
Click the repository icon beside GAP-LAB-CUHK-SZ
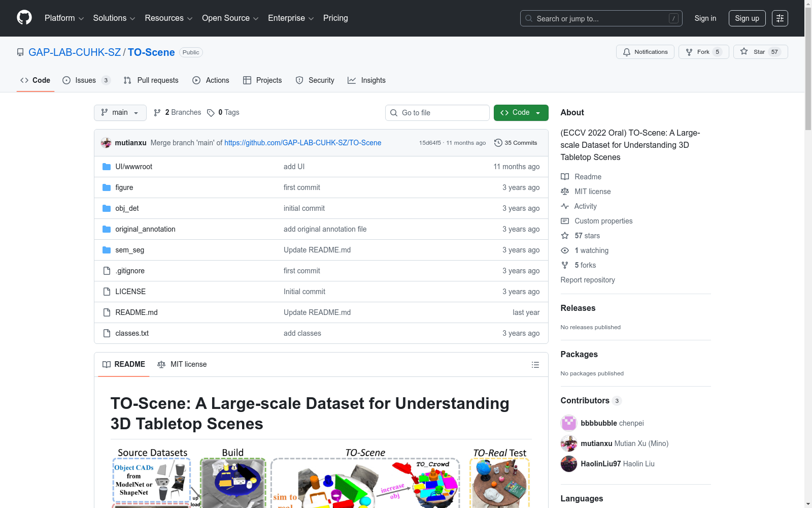[x=20, y=52]
